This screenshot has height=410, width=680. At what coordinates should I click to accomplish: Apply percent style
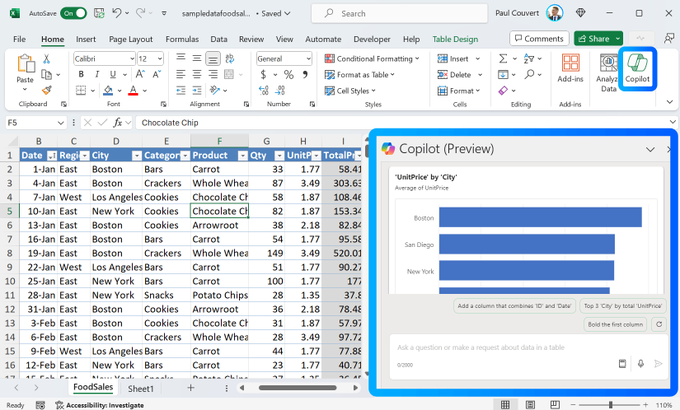[288, 75]
